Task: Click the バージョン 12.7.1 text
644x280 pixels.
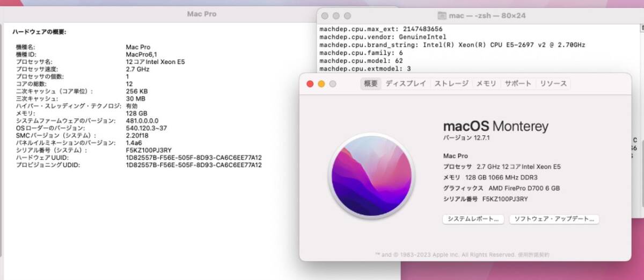Action: click(467, 139)
